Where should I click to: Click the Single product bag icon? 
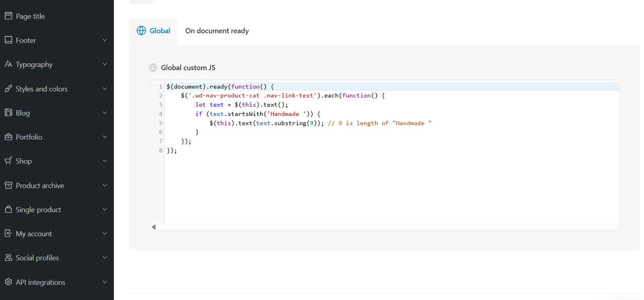tap(8, 209)
